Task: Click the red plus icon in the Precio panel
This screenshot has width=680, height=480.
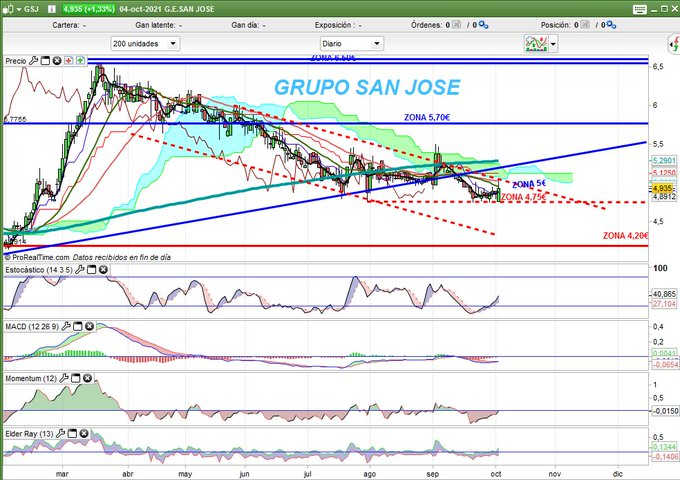Action: pyautogui.click(x=69, y=61)
